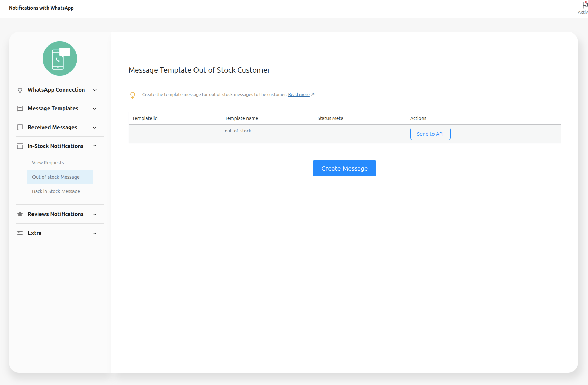Expand the Reviews Notifications chevron
This screenshot has width=588, height=385.
pos(95,214)
